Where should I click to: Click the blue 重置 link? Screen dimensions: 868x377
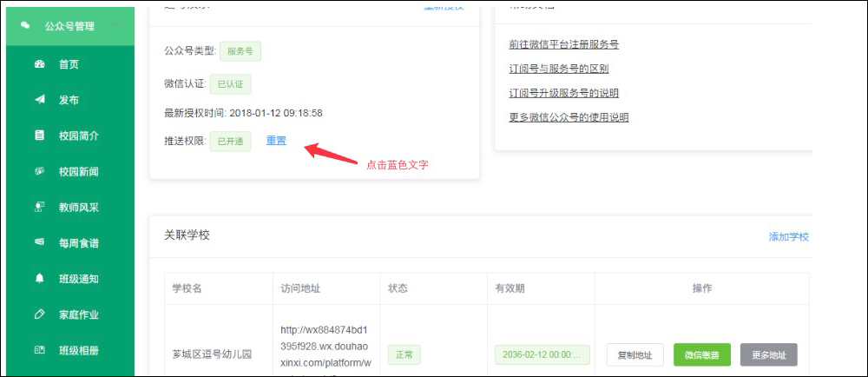tap(276, 141)
